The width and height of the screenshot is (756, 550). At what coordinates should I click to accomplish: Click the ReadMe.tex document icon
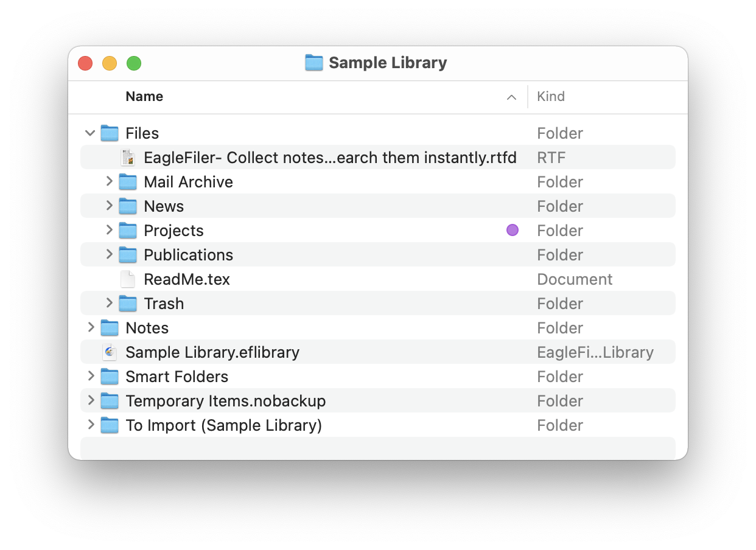click(128, 279)
